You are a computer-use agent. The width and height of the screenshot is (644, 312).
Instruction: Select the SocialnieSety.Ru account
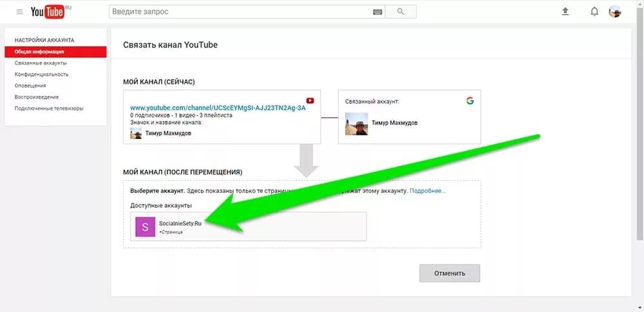click(249, 226)
